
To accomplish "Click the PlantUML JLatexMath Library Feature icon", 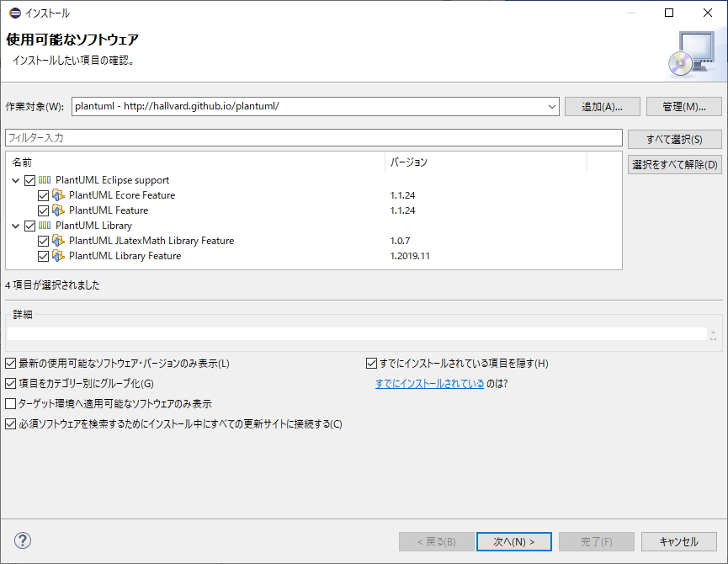I will pyautogui.click(x=59, y=241).
